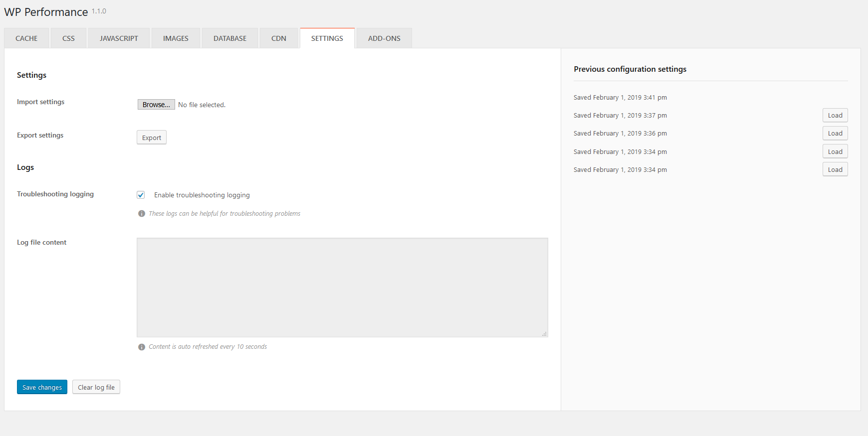The height and width of the screenshot is (436, 868).
Task: Click 'Previous configuration settings' heading
Action: [x=630, y=69]
